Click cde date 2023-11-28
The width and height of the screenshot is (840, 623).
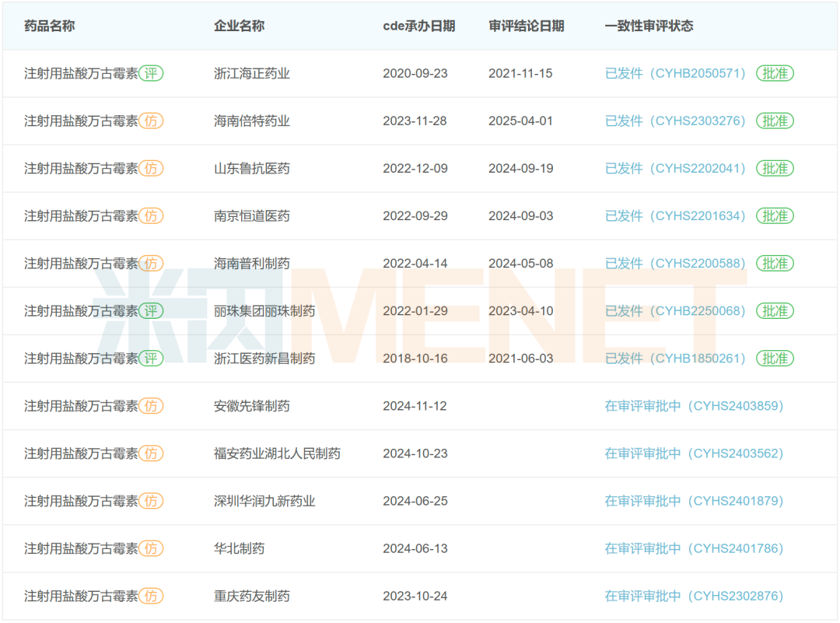click(415, 121)
